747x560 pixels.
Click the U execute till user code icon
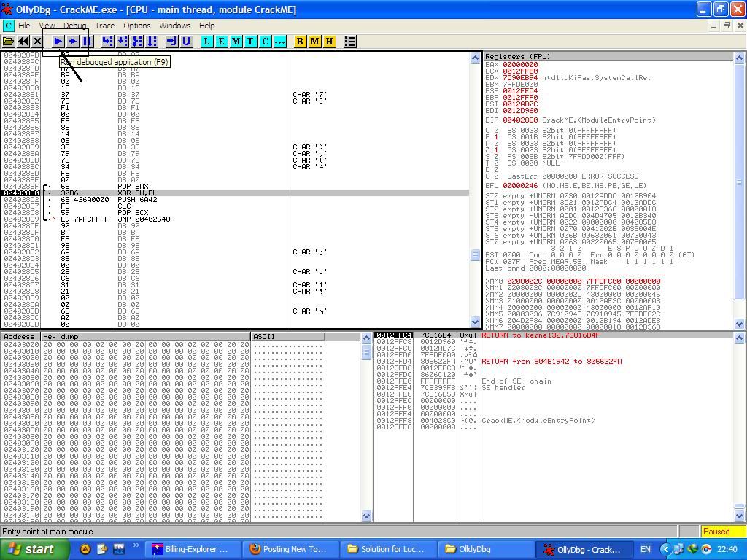186,42
